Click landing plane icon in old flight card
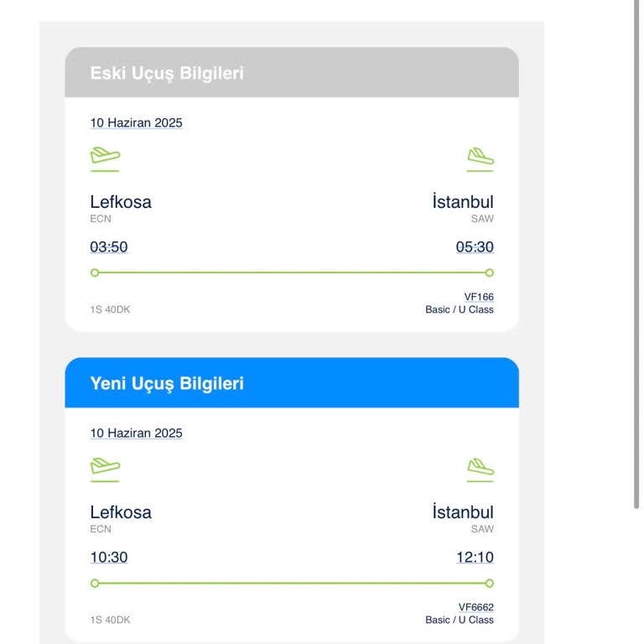 click(x=480, y=156)
